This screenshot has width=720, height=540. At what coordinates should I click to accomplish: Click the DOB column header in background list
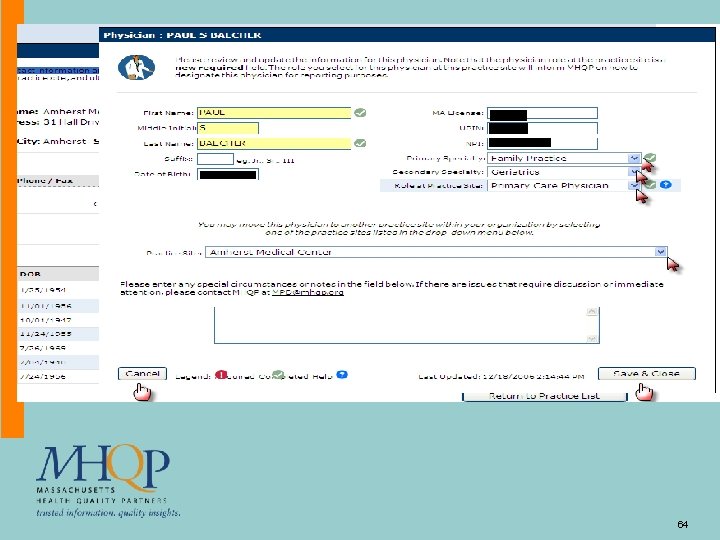click(x=30, y=274)
